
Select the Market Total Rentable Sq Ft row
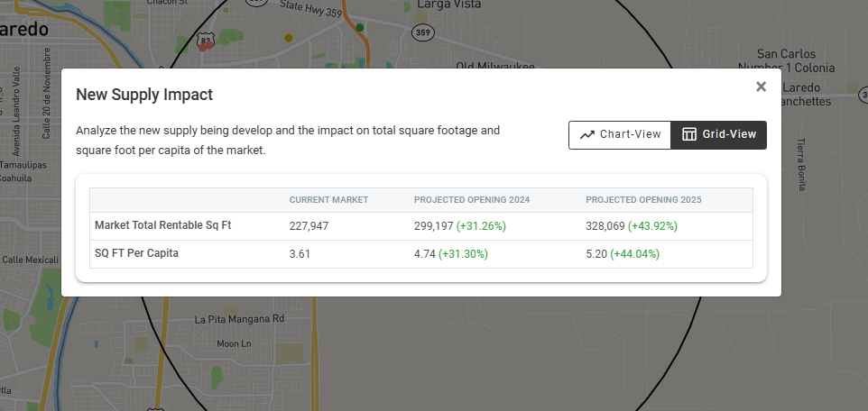162,225
